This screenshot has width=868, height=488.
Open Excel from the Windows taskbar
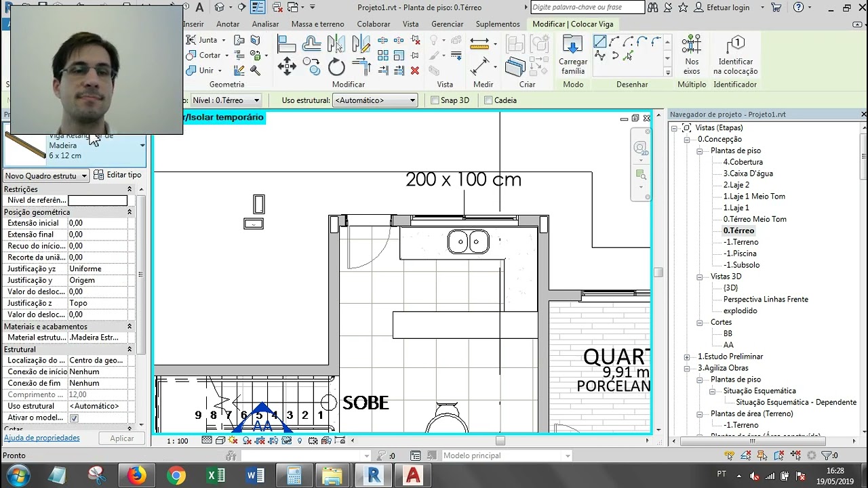click(x=216, y=476)
